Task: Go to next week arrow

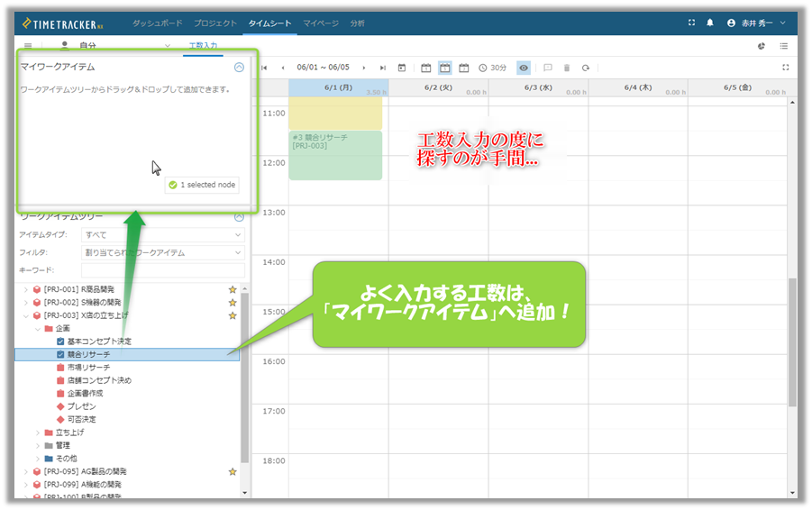Action: point(364,68)
